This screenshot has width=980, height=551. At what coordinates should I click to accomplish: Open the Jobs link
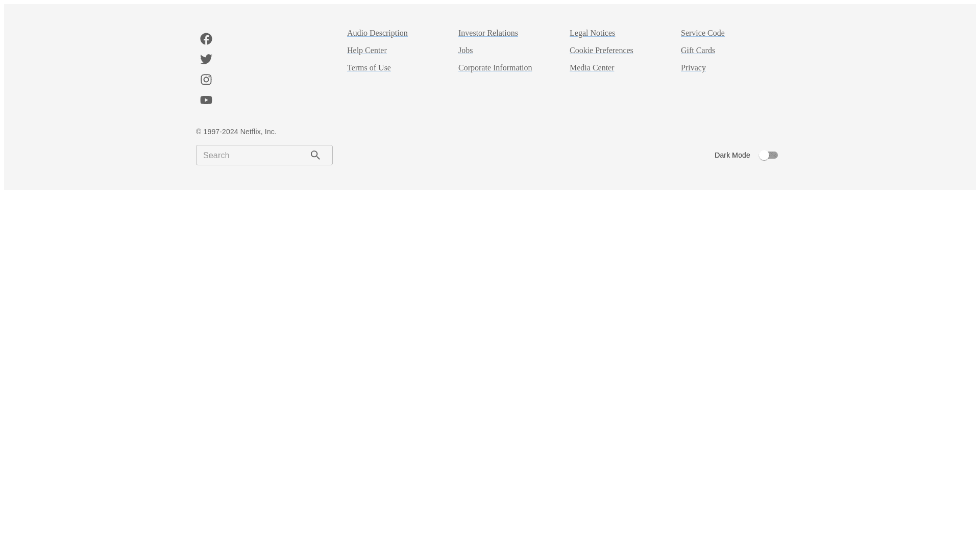coord(465,51)
